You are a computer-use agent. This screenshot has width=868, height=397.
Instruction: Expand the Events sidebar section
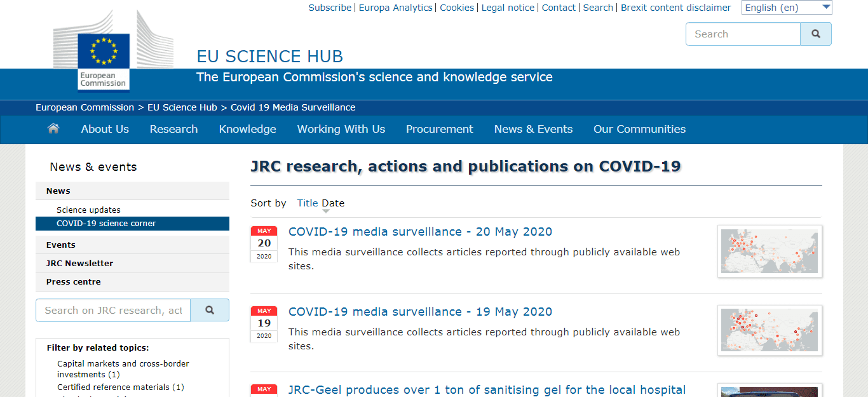pos(132,245)
